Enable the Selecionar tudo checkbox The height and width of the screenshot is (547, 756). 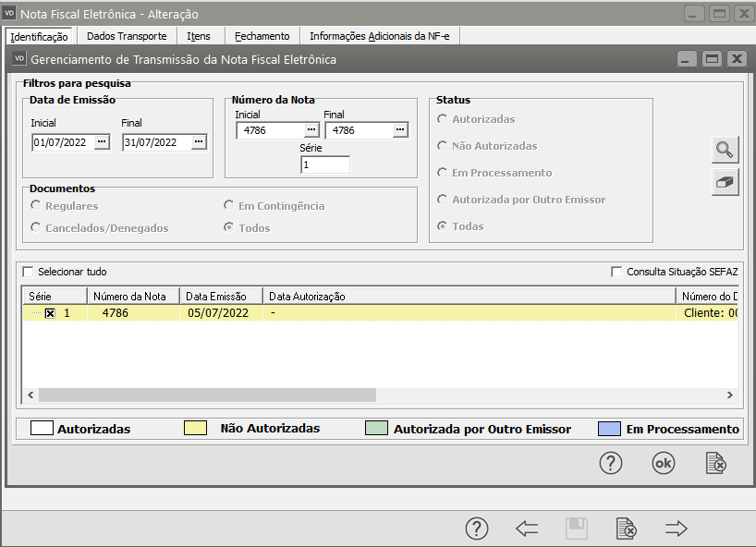(29, 272)
